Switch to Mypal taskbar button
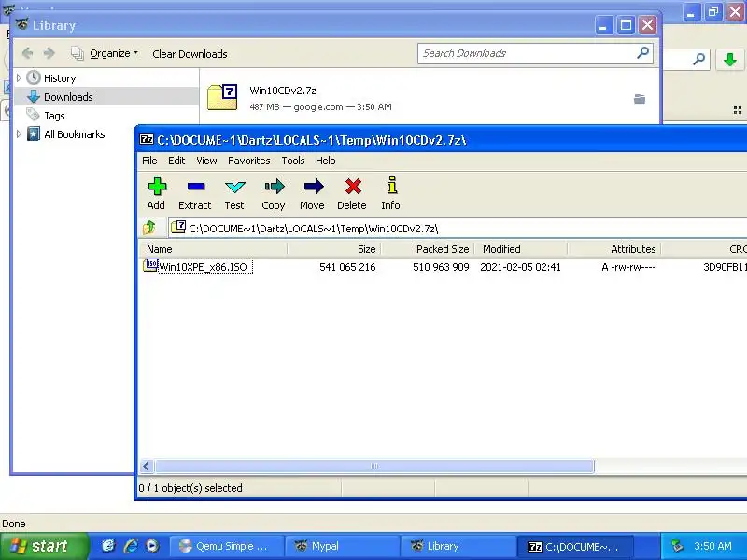The height and width of the screenshot is (560, 747). pos(343,546)
